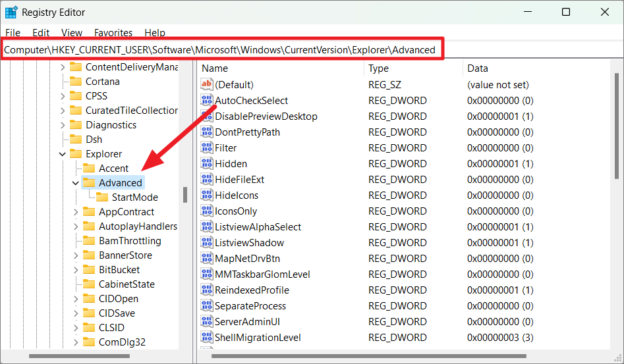
Task: Click the HideIcons DWORD icon
Action: tap(206, 195)
